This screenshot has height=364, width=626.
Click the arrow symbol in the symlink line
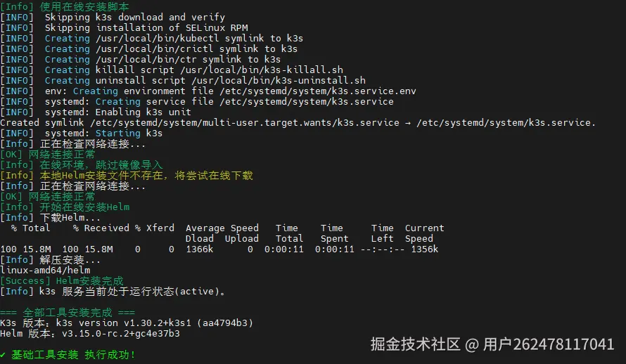408,123
